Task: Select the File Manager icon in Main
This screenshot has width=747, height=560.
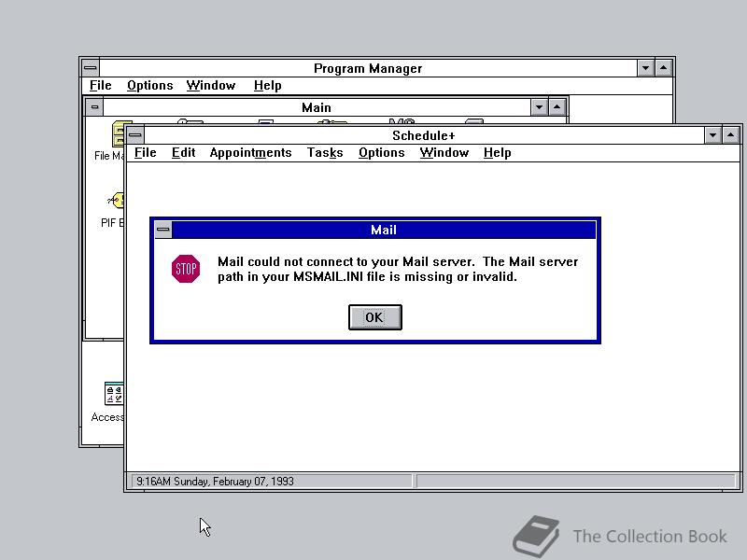Action: (118, 134)
